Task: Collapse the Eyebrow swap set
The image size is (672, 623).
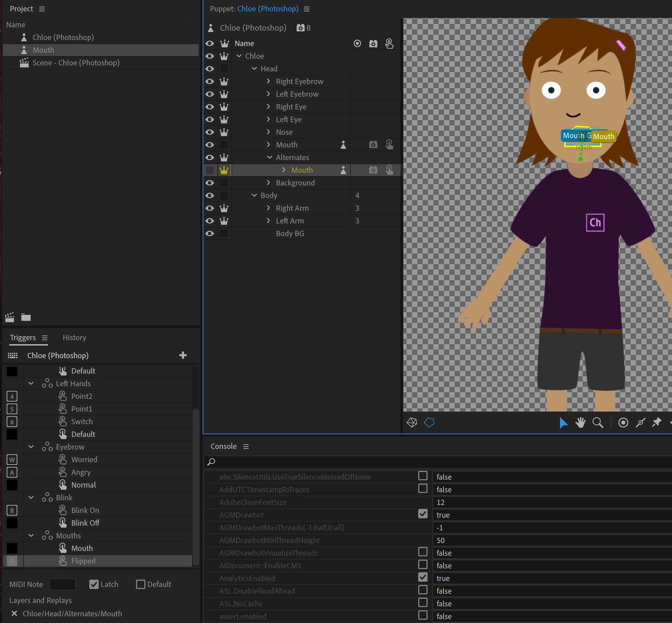Action: [31, 447]
